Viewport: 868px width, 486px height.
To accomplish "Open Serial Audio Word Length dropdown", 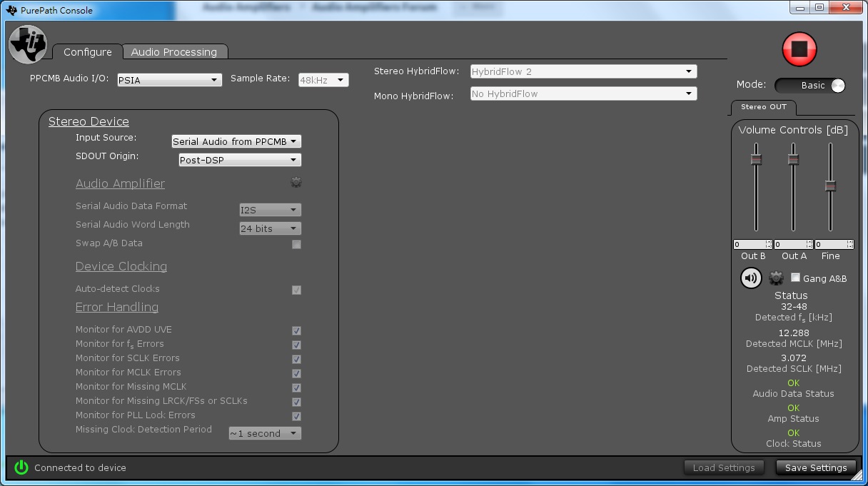I will pyautogui.click(x=270, y=228).
